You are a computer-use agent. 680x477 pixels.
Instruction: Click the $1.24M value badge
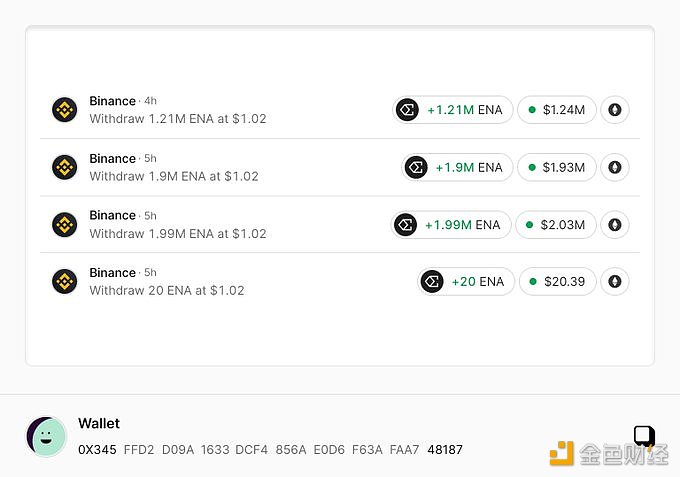coord(557,110)
